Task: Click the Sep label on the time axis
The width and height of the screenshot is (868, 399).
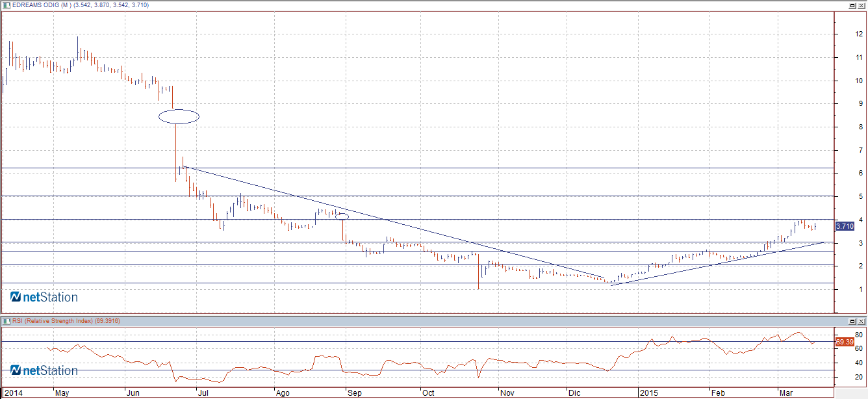Action: tap(354, 393)
